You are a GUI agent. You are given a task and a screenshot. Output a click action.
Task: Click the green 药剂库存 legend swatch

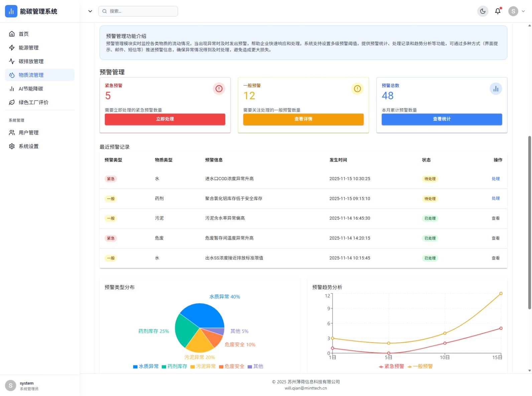click(164, 367)
